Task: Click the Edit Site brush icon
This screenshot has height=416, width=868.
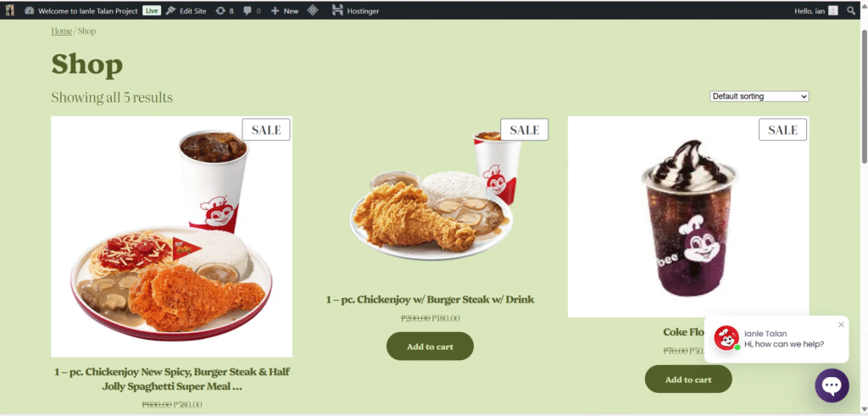Action: (x=170, y=10)
